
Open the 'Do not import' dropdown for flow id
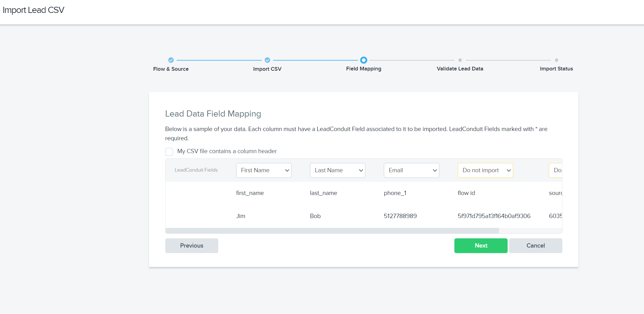point(485,170)
